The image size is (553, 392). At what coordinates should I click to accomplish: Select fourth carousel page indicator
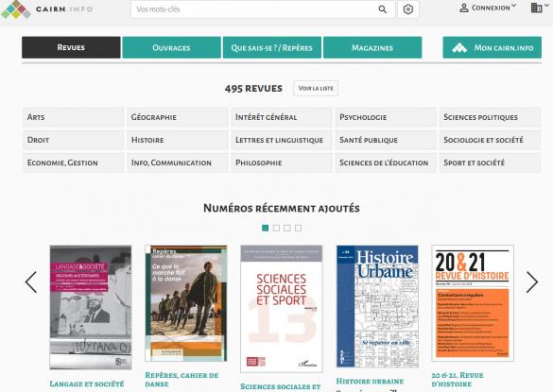tap(299, 228)
